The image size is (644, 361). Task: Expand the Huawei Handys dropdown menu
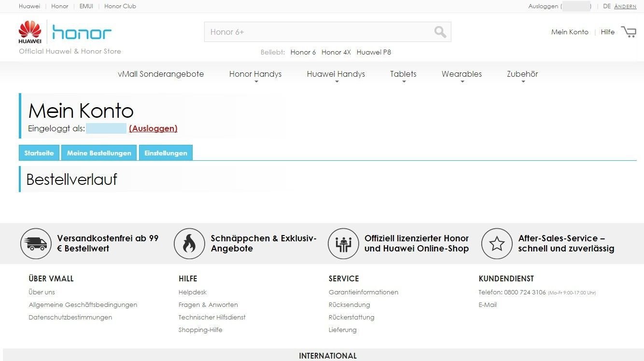point(336,74)
